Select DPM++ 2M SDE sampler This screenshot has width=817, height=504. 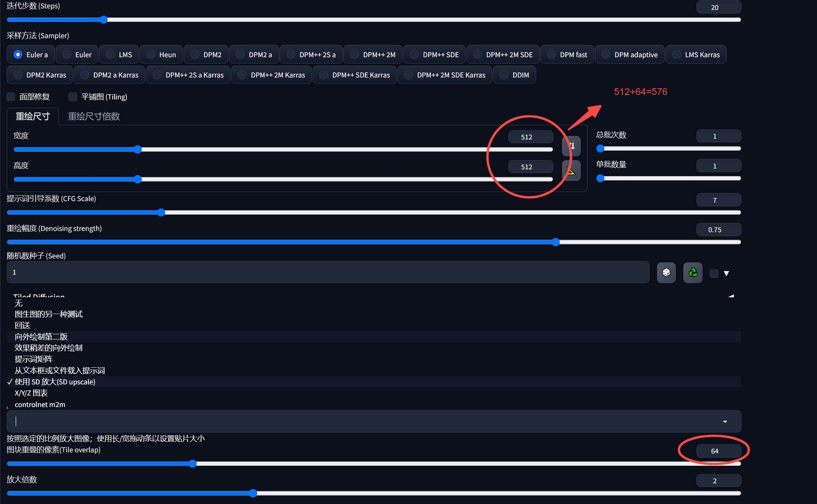(503, 54)
